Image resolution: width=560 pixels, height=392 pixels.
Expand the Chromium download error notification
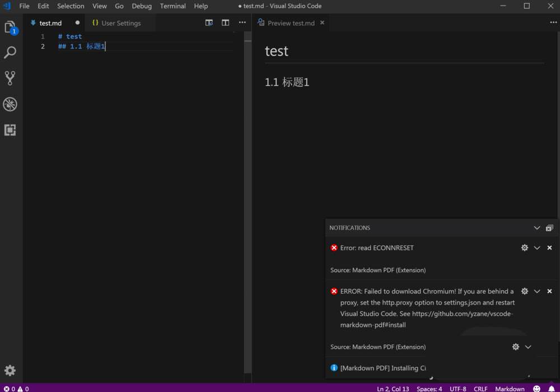point(537,291)
